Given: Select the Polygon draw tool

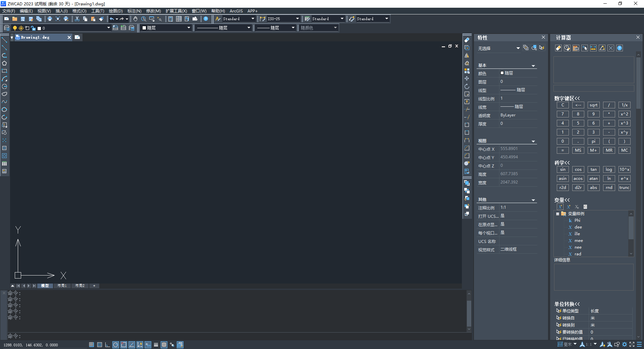Looking at the screenshot, I should pos(4,63).
